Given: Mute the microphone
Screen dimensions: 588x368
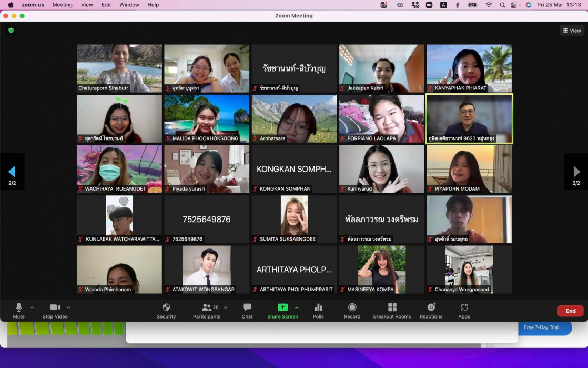Looking at the screenshot, I should coord(19,307).
